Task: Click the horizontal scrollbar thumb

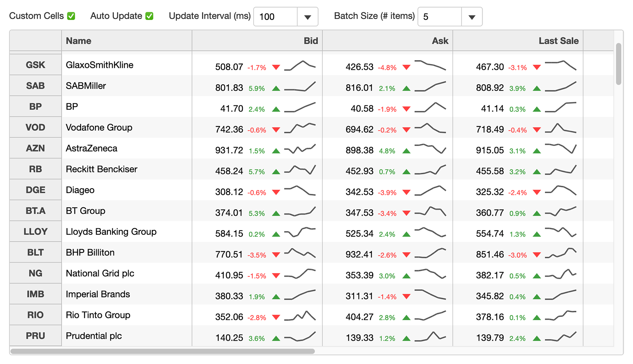Action: tap(163, 351)
